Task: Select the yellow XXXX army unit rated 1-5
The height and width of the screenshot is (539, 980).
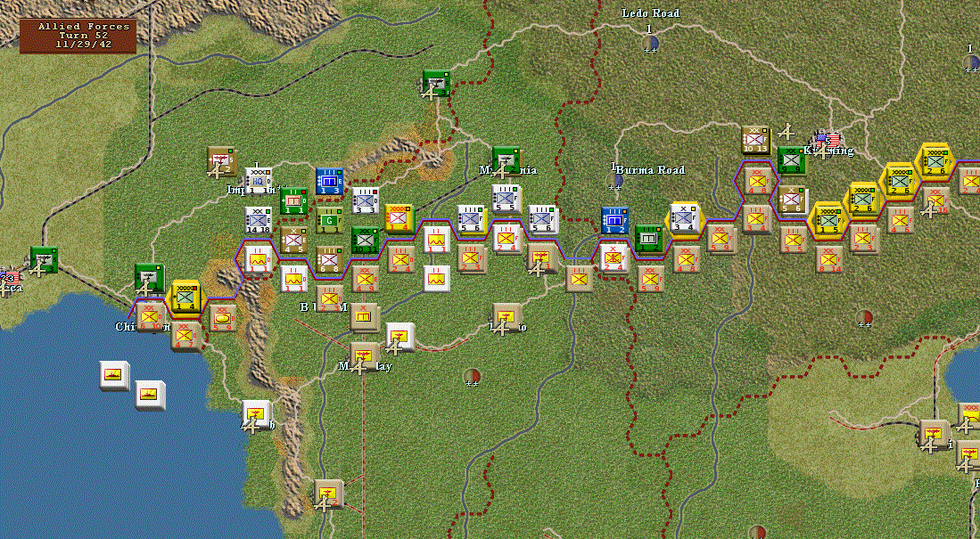Action: click(828, 220)
